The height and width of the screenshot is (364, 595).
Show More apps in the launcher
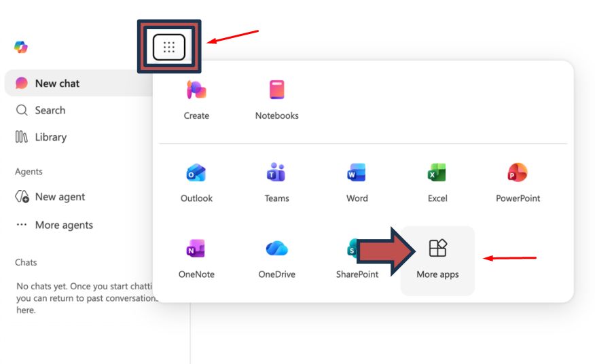coord(437,261)
